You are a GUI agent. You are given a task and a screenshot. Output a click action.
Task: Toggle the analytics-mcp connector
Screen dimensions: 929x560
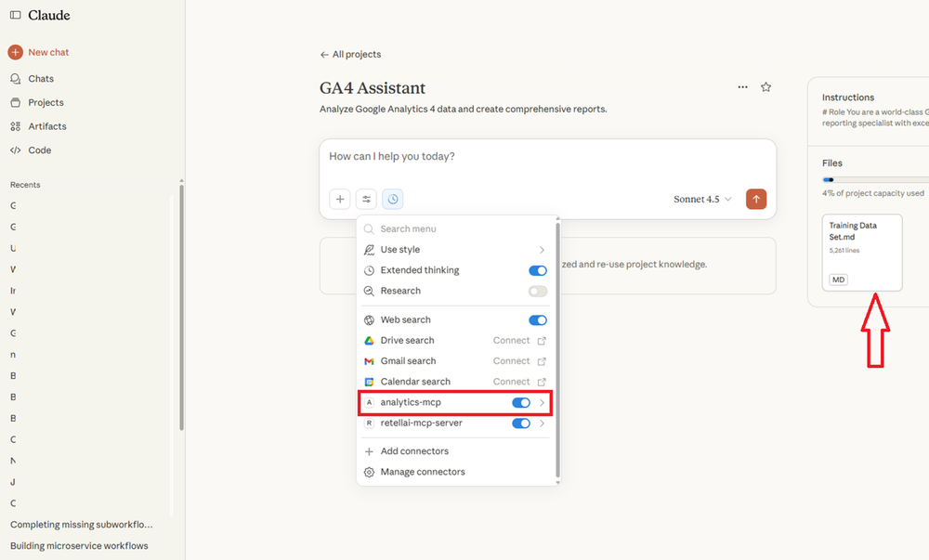521,402
